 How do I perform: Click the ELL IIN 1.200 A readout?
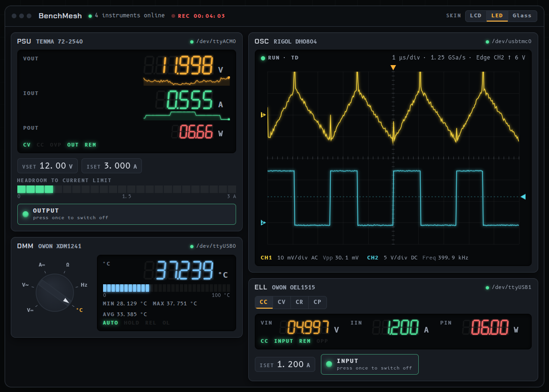(400, 327)
